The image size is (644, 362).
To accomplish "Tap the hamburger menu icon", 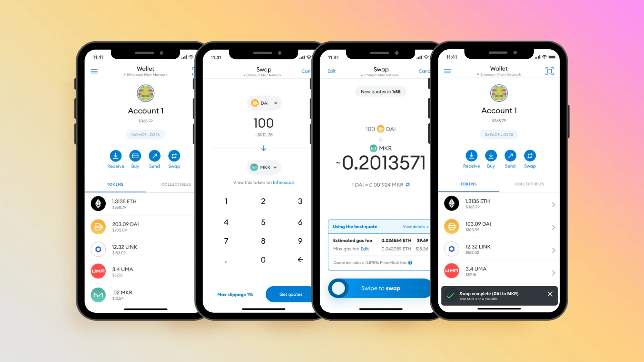I will tap(95, 71).
